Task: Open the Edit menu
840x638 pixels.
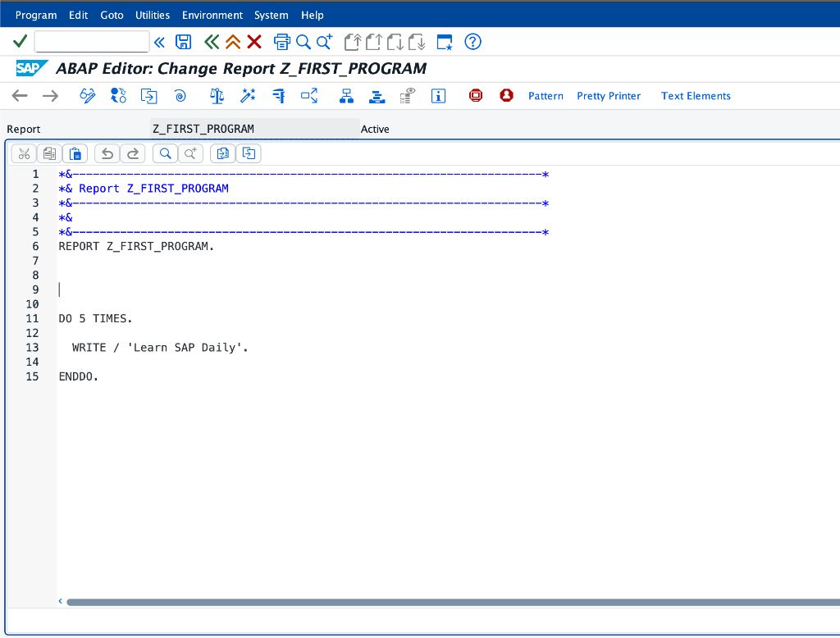Action: point(78,15)
